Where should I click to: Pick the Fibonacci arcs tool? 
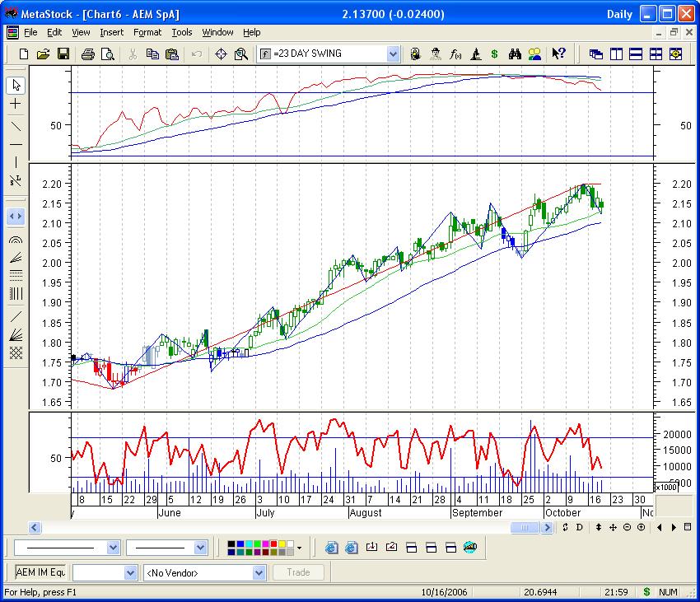point(15,240)
